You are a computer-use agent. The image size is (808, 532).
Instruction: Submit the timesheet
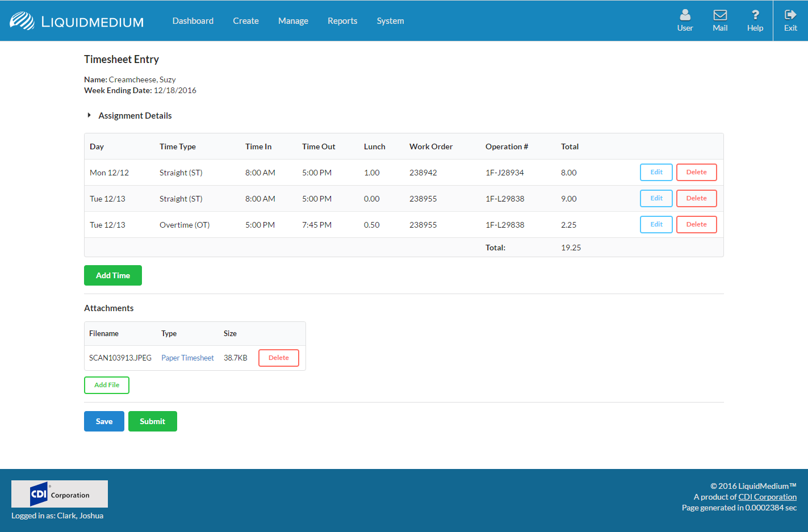pyautogui.click(x=152, y=421)
